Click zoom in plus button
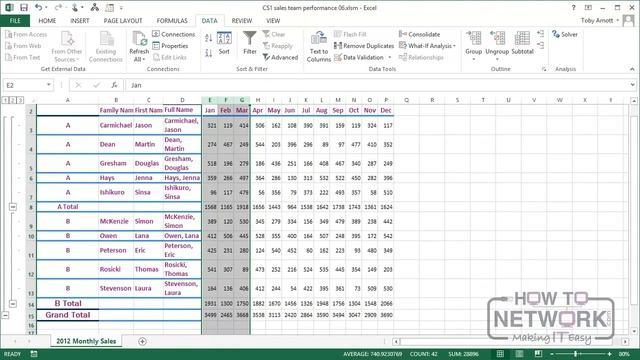The width and height of the screenshot is (640, 360). [x=609, y=354]
